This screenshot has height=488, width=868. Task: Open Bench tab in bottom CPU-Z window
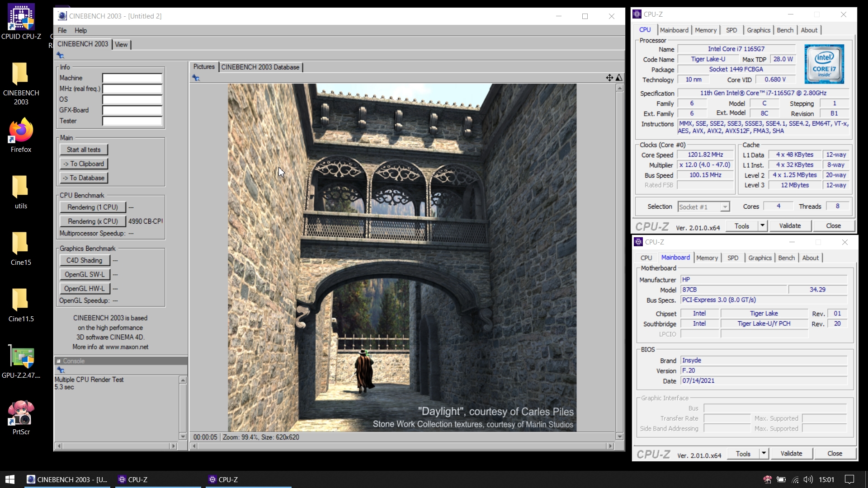pyautogui.click(x=787, y=258)
